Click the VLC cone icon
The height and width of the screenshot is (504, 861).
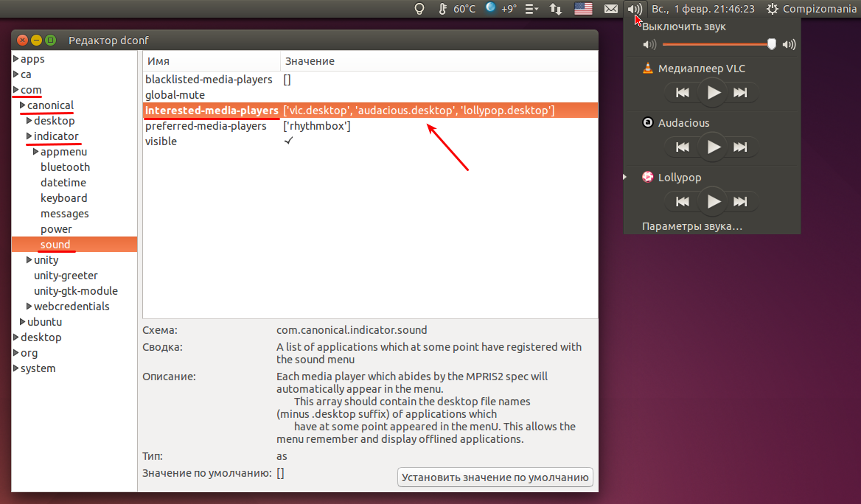click(x=648, y=68)
